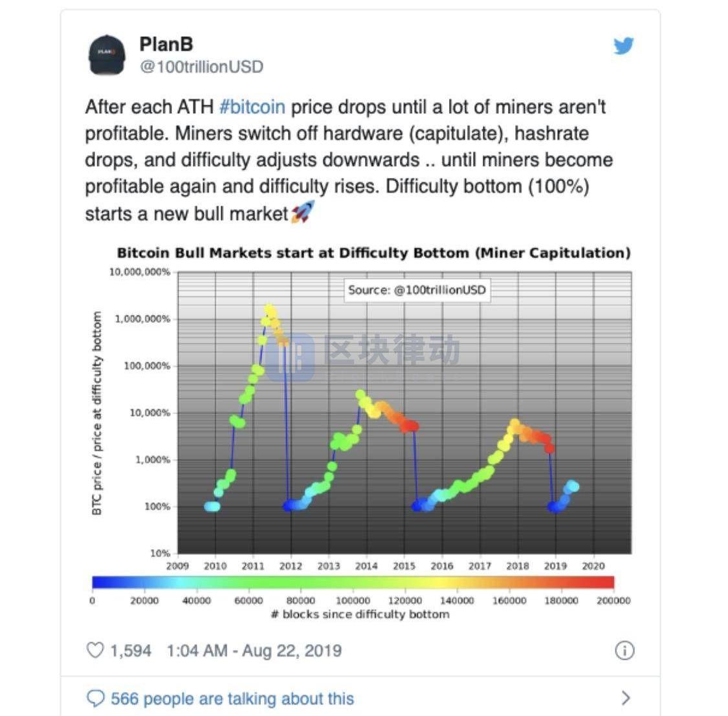Image resolution: width=728 pixels, height=716 pixels.
Task: Like the tweet with heart icon
Action: coord(95,650)
